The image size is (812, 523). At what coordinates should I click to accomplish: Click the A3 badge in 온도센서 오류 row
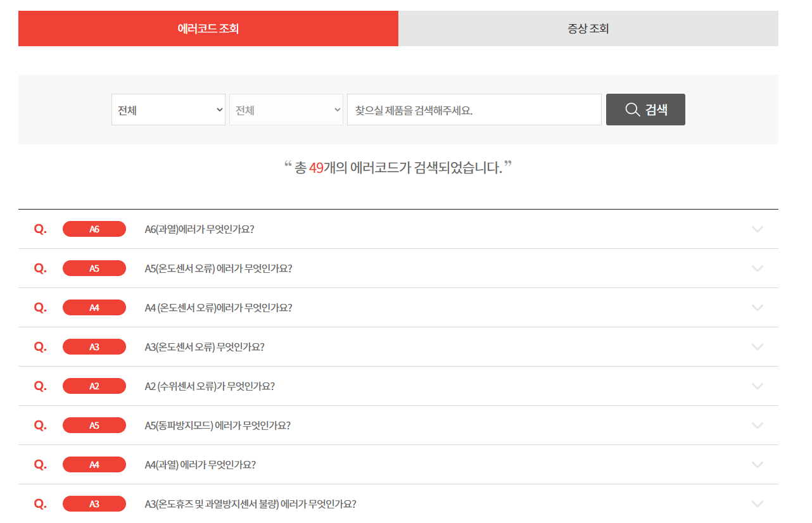(x=94, y=347)
